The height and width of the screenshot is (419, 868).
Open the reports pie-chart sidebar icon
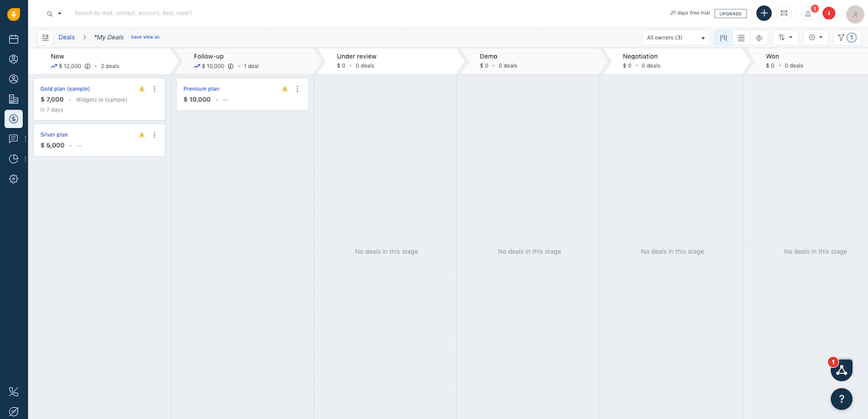13,158
